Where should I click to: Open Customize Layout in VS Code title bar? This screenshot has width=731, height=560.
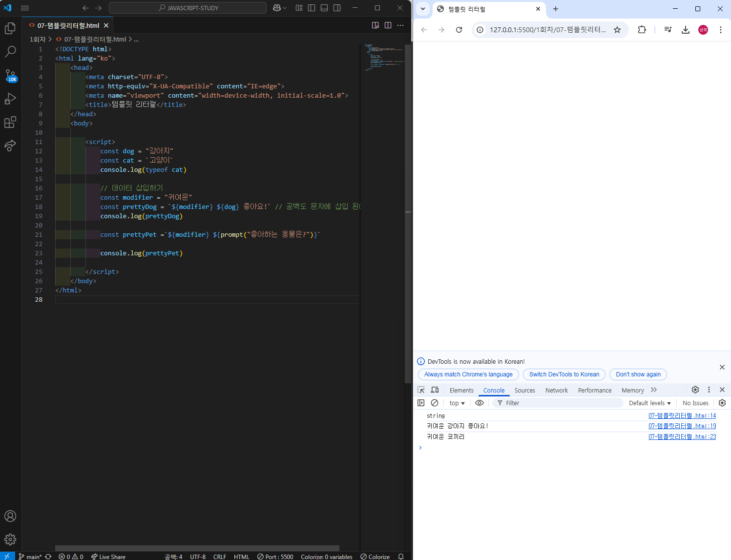299,8
